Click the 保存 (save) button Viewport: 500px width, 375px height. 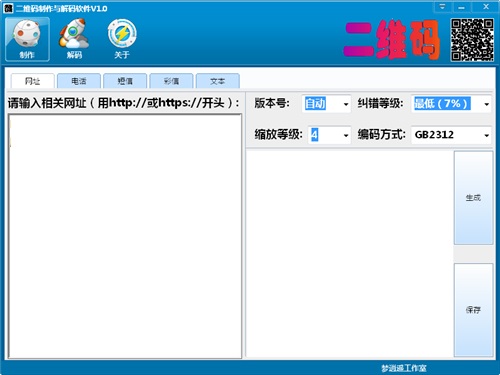[473, 310]
